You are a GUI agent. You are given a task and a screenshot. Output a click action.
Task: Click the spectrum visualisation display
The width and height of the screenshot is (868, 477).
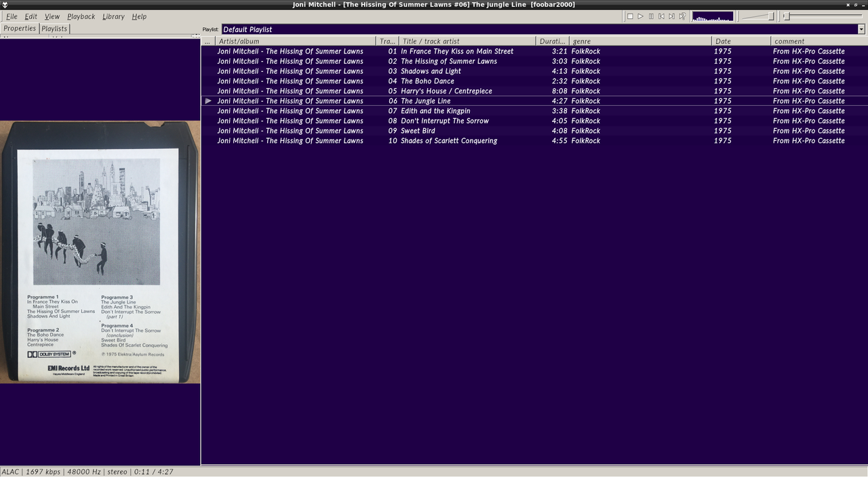click(713, 16)
